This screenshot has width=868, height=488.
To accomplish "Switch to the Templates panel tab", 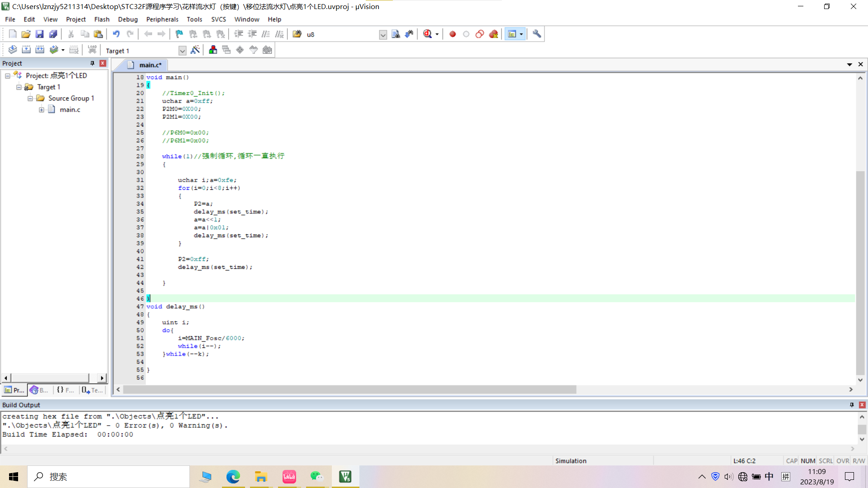I will click(x=92, y=390).
